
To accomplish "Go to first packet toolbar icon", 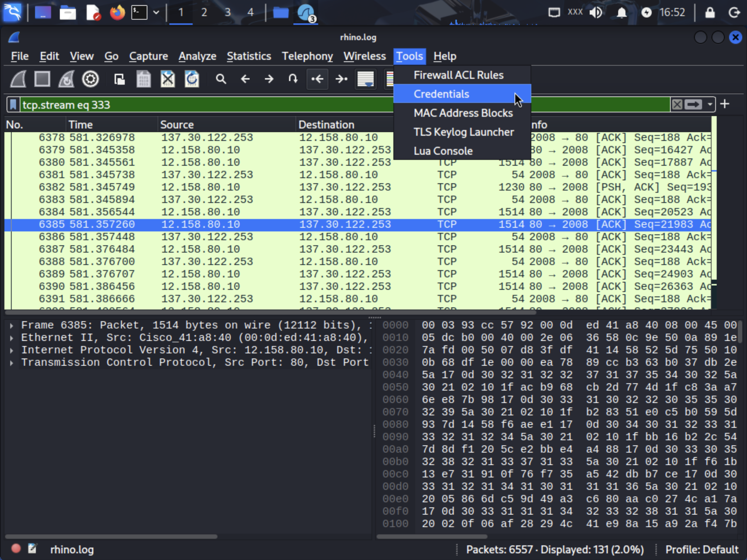I will pos(317,79).
